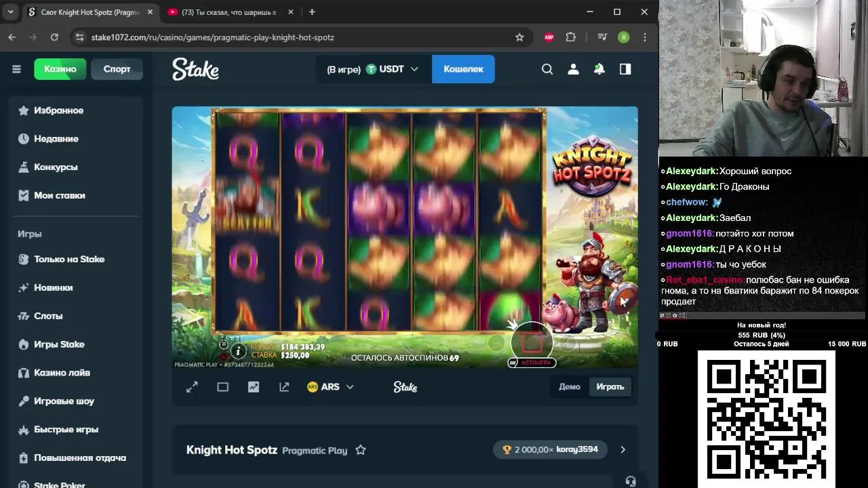Open live statistics chart
This screenshot has height=488, width=868.
coord(253,387)
